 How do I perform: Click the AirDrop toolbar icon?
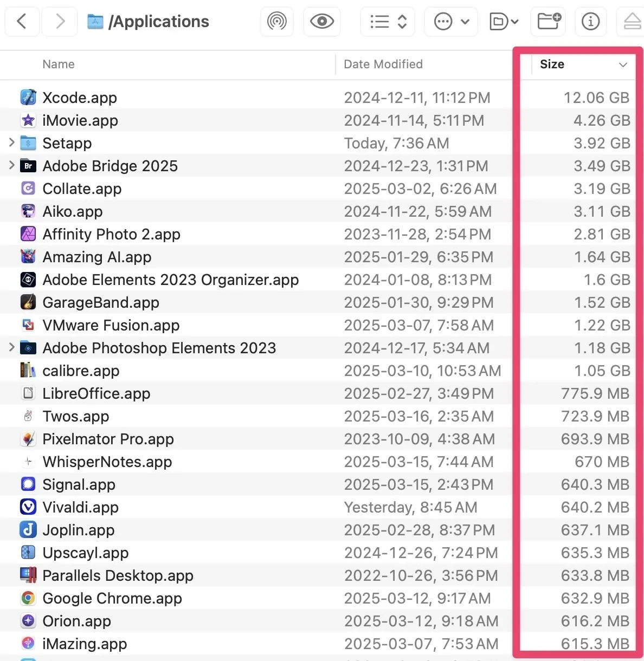pos(277,22)
